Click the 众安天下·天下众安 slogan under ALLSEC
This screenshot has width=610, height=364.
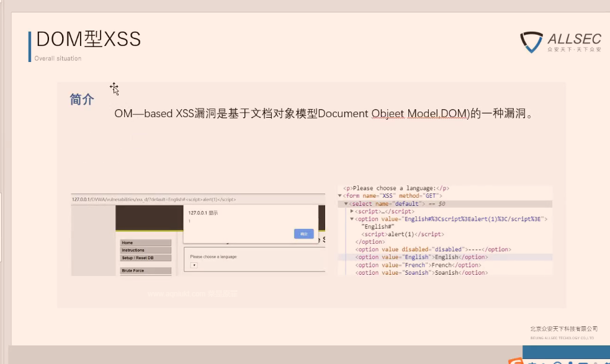(574, 50)
